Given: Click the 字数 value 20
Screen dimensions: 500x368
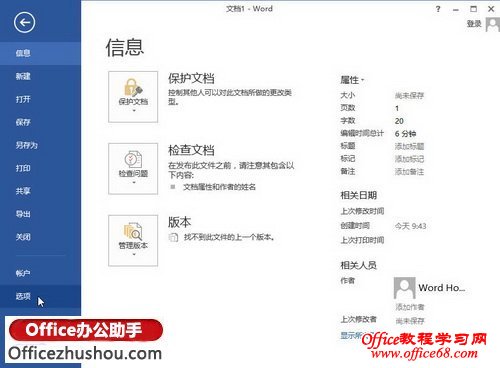Looking at the screenshot, I should click(399, 121).
